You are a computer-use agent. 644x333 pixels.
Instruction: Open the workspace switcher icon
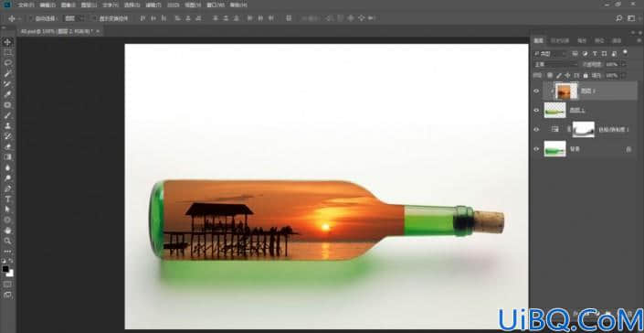(x=631, y=18)
